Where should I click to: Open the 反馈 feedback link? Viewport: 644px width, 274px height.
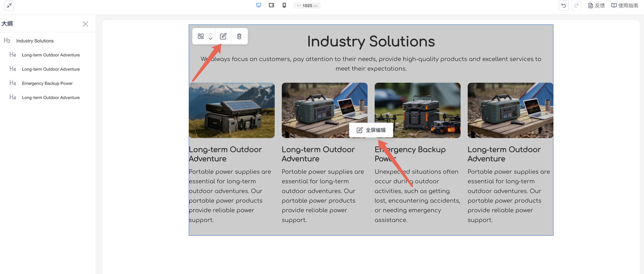point(596,6)
